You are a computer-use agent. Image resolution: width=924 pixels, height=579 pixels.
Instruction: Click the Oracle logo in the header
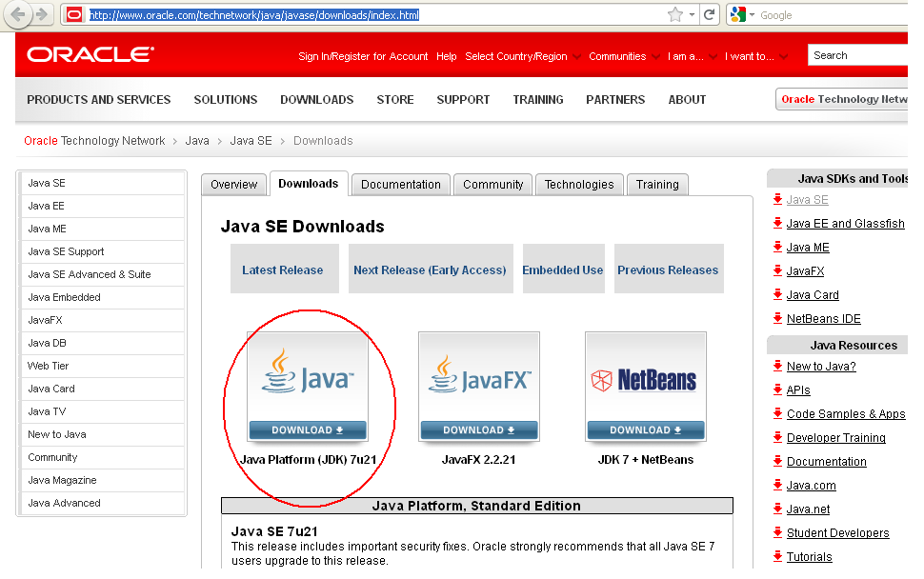click(90, 55)
